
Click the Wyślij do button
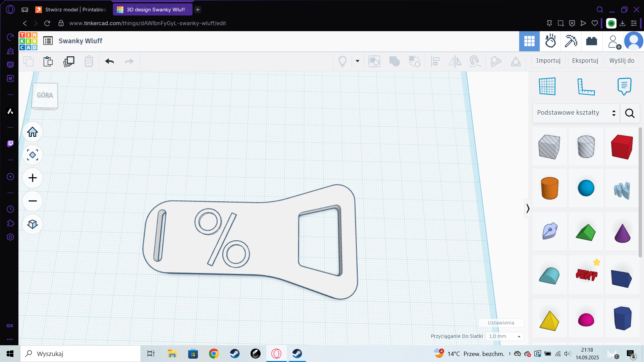622,61
